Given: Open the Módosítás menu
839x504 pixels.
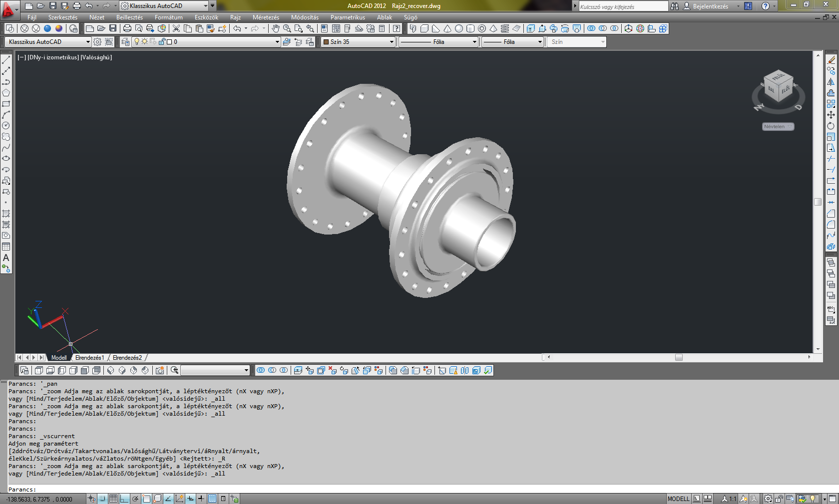Looking at the screenshot, I should point(305,17).
